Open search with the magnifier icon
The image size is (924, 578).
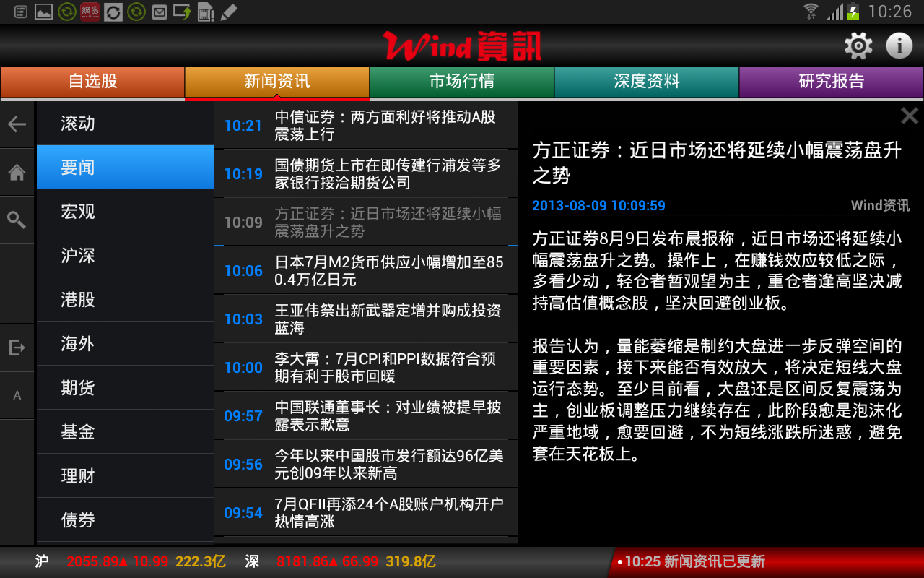[x=16, y=218]
